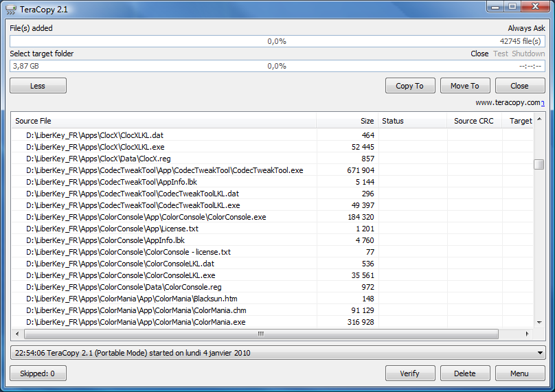Sort by Source CRC column header
The width and height of the screenshot is (555, 392).
pyautogui.click(x=475, y=121)
